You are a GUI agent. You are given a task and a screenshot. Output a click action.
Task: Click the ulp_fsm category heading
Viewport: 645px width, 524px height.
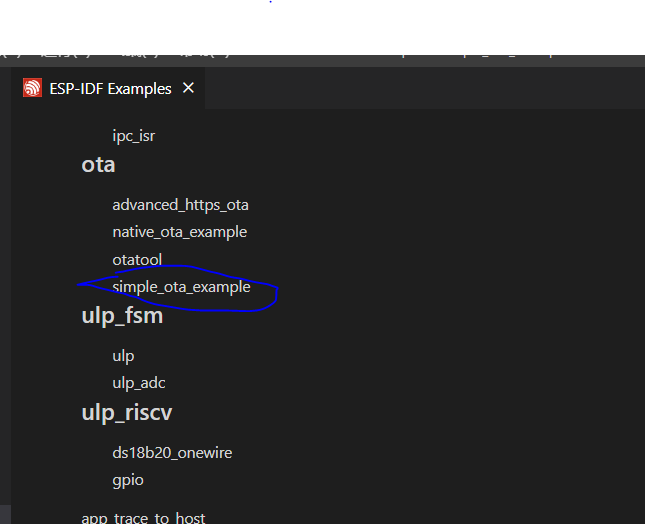click(122, 316)
